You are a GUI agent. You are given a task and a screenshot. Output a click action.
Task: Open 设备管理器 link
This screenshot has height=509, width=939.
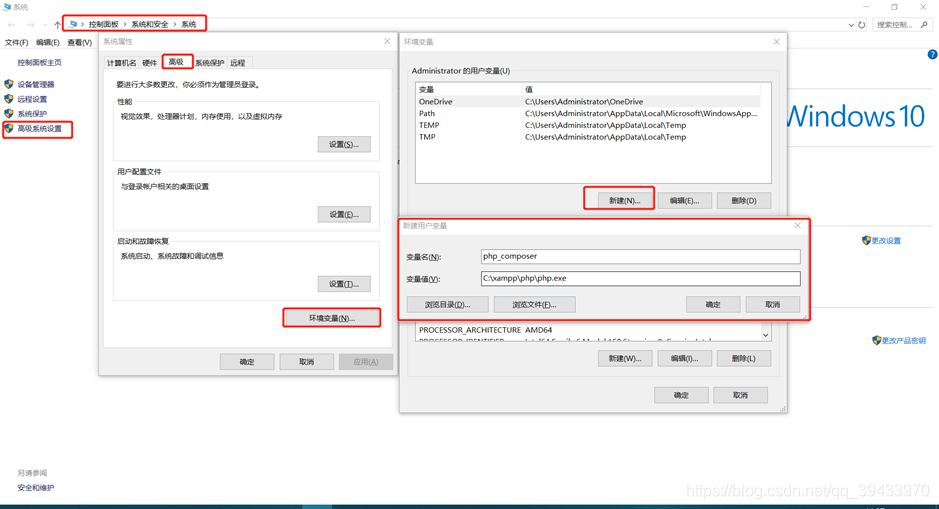point(36,84)
